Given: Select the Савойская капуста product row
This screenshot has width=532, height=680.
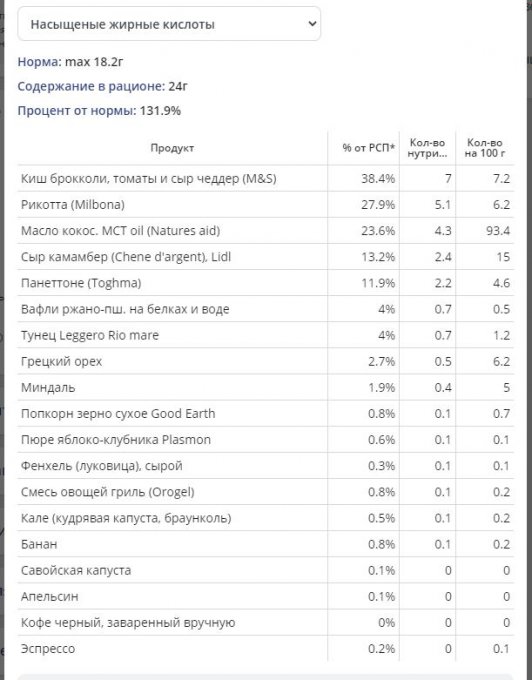Looking at the screenshot, I should click(266, 570).
